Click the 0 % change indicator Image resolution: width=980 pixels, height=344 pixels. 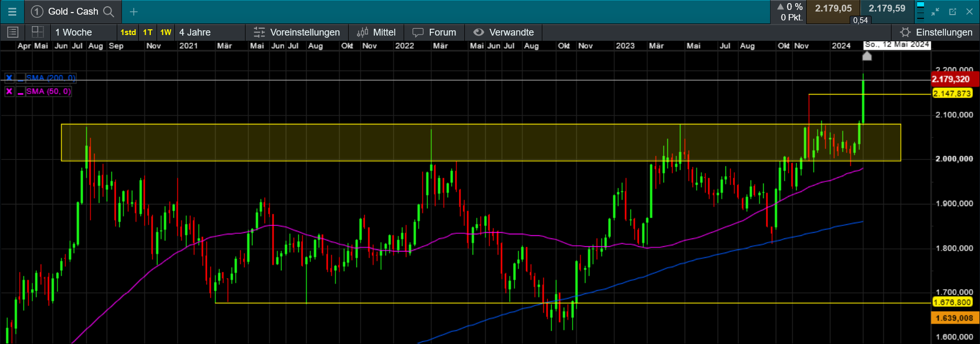click(790, 7)
